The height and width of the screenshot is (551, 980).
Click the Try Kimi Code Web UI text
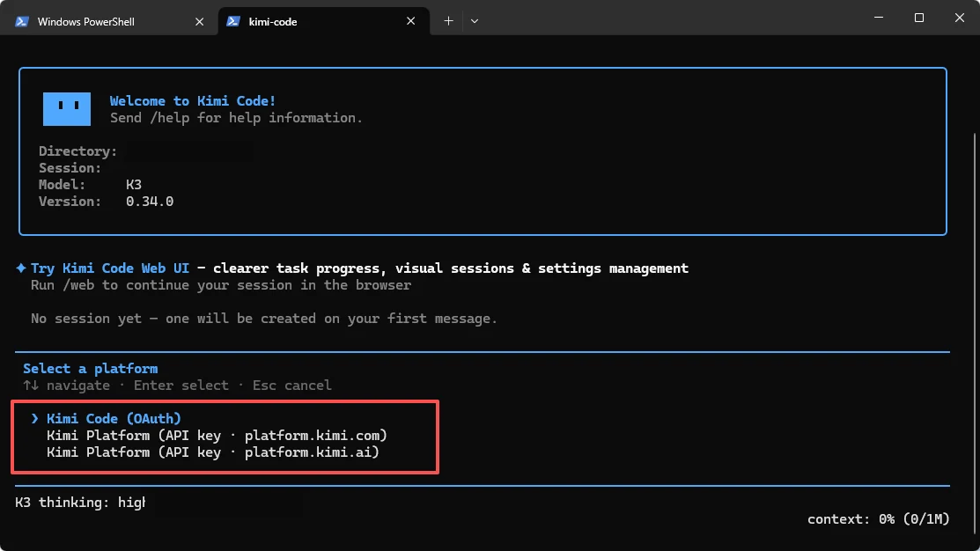coord(110,268)
